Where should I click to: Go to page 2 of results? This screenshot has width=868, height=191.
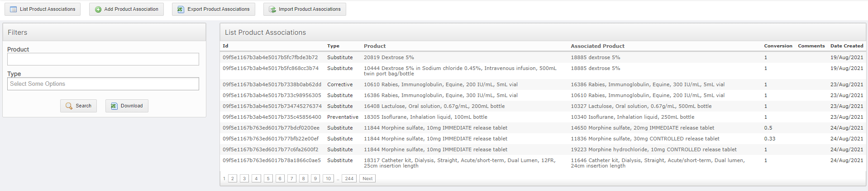(x=233, y=179)
